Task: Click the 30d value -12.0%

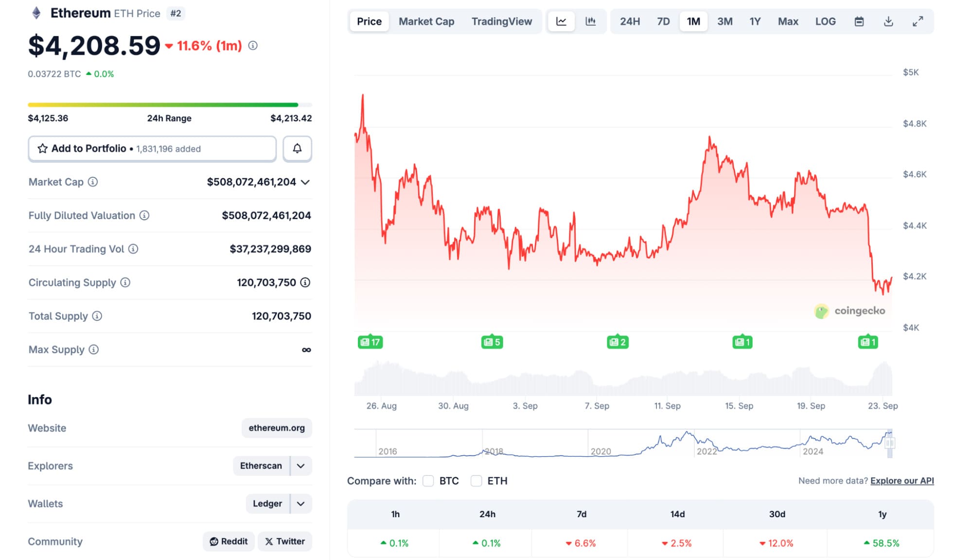Action: coord(776,543)
